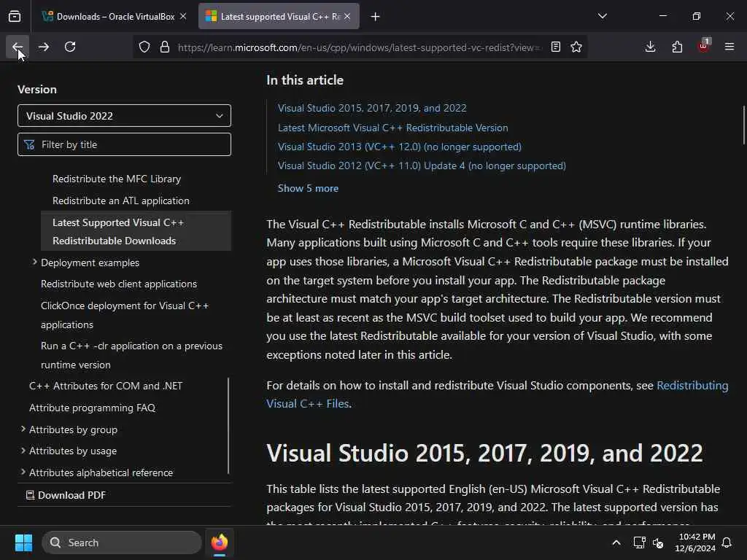Click the Filter by title field
The image size is (747, 560).
pos(124,144)
